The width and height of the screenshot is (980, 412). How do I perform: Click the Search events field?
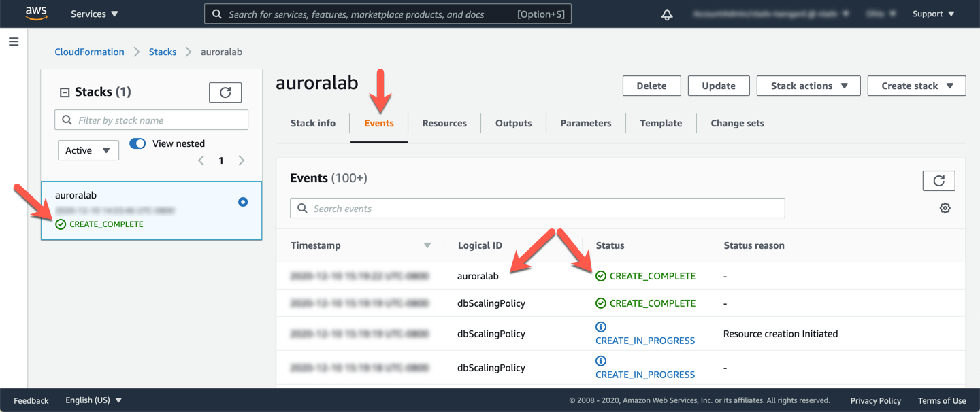point(538,209)
